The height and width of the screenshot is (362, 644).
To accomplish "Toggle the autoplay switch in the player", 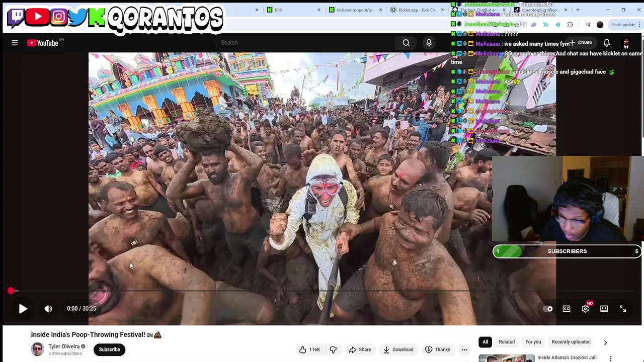I will tap(548, 309).
